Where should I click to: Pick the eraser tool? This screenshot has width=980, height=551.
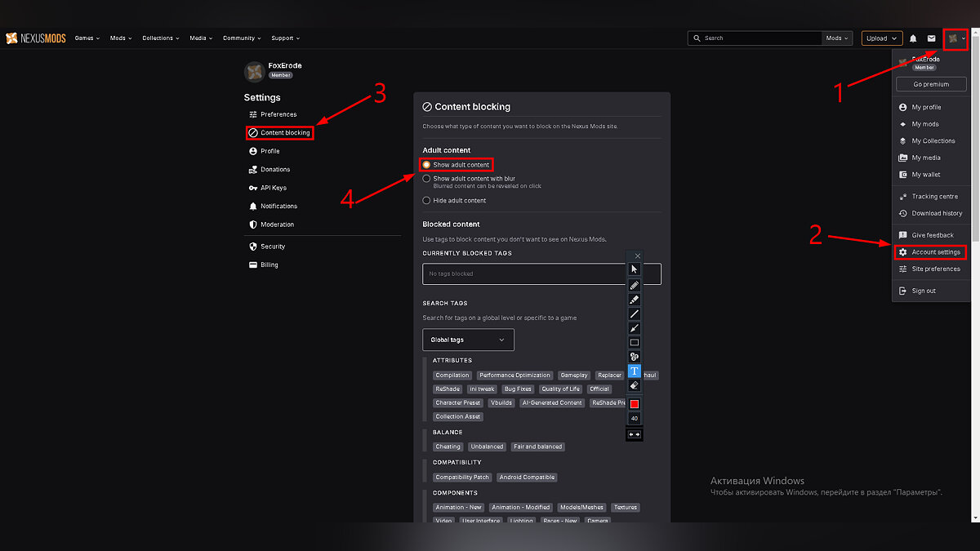(635, 385)
